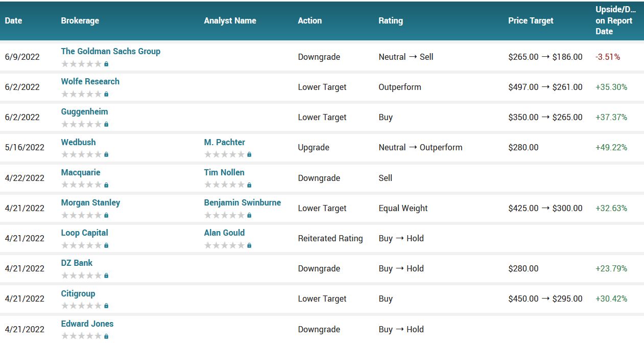Click star rating under Citigroup
The width and height of the screenshot is (644, 343).
tap(81, 306)
